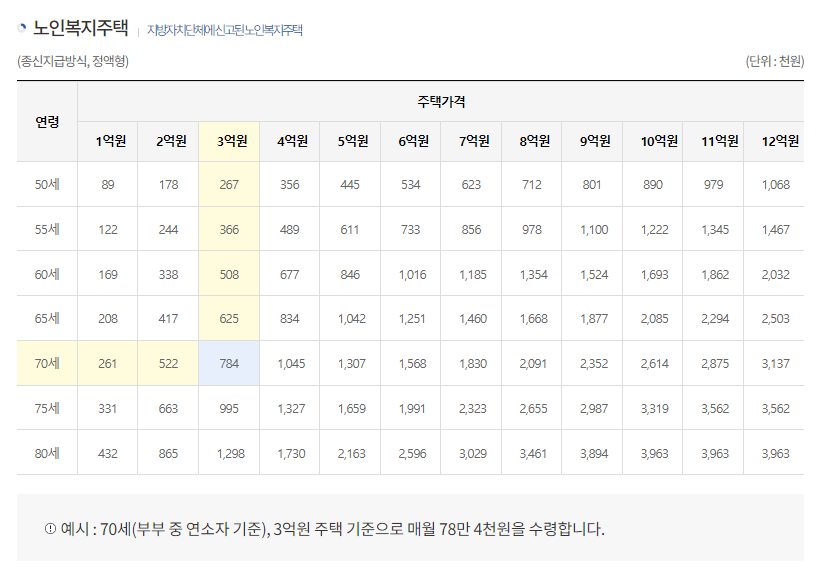Viewport: 828px width, 567px height.
Task: Click the bullet icon beside 노인복지주택 heading
Action: (22, 28)
